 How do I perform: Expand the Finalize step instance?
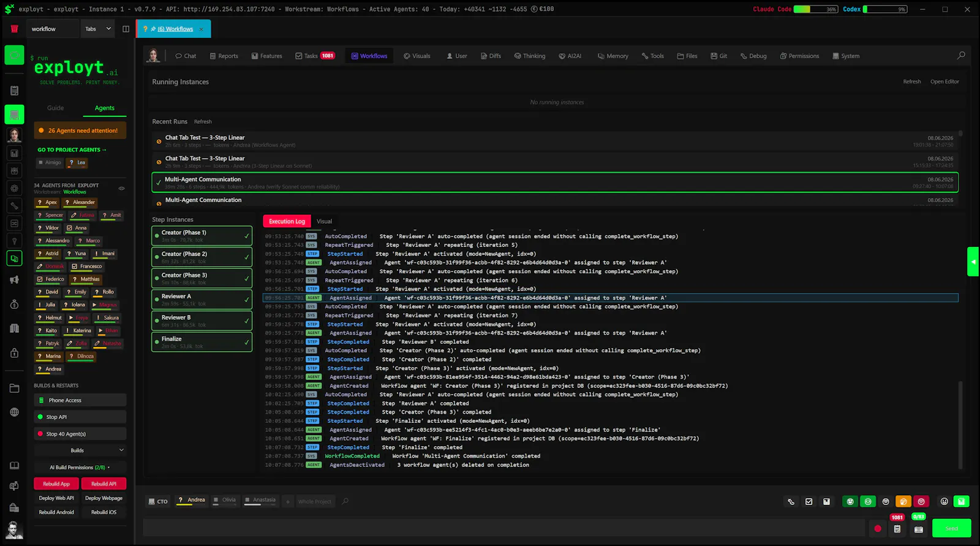pos(202,342)
